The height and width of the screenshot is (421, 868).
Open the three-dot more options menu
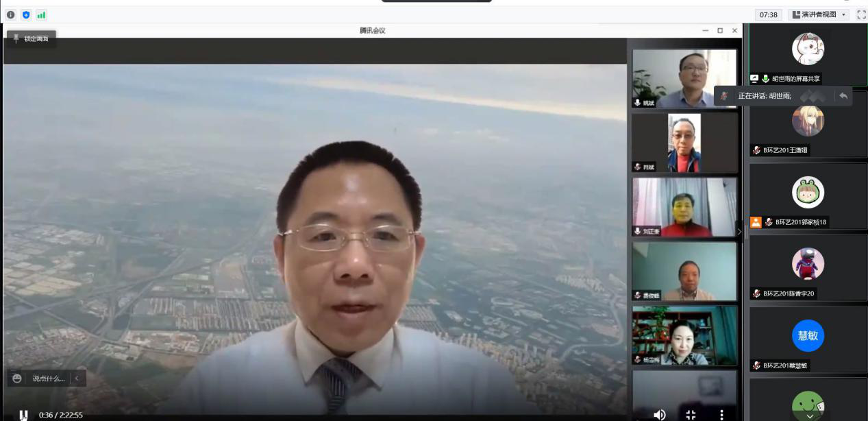click(721, 414)
